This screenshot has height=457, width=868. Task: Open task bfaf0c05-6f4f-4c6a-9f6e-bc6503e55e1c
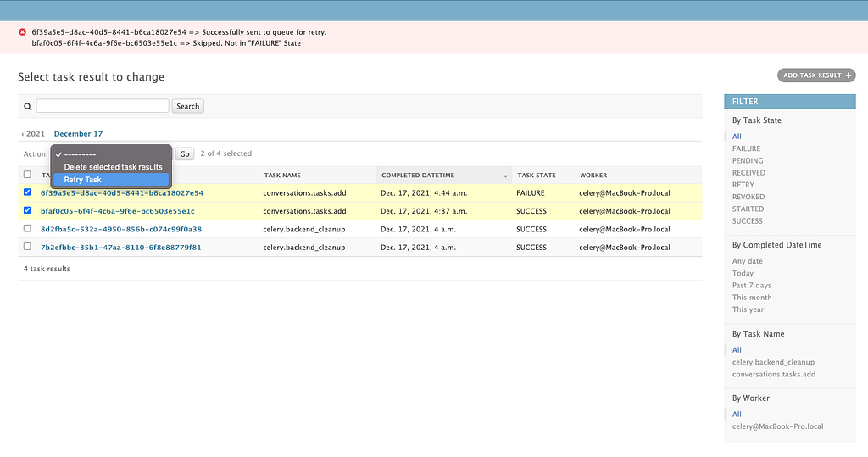(117, 211)
